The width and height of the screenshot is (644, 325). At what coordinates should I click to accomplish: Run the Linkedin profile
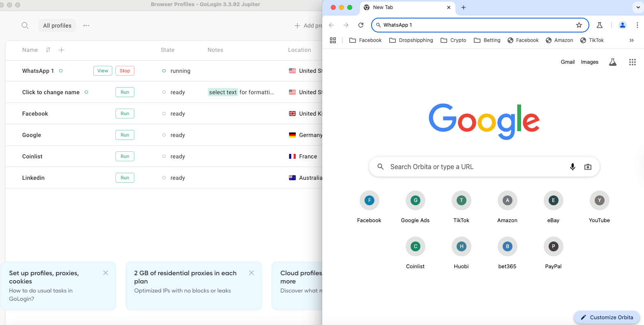point(125,178)
